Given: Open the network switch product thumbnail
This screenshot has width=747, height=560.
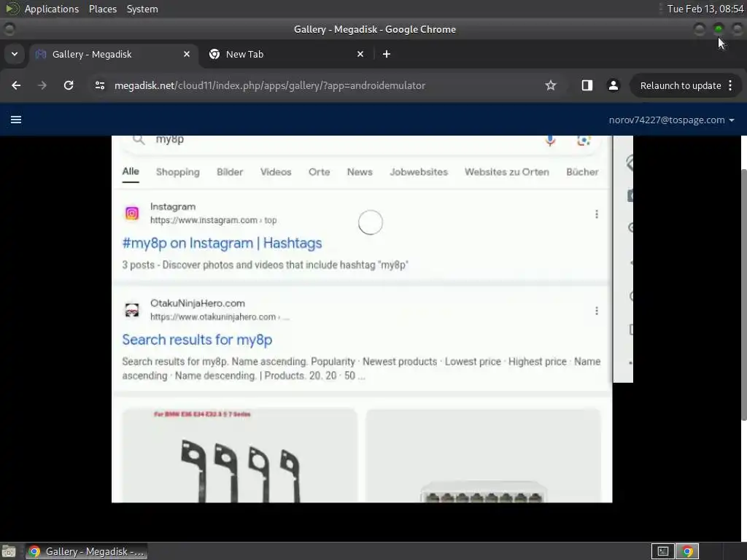Looking at the screenshot, I should [x=483, y=455].
